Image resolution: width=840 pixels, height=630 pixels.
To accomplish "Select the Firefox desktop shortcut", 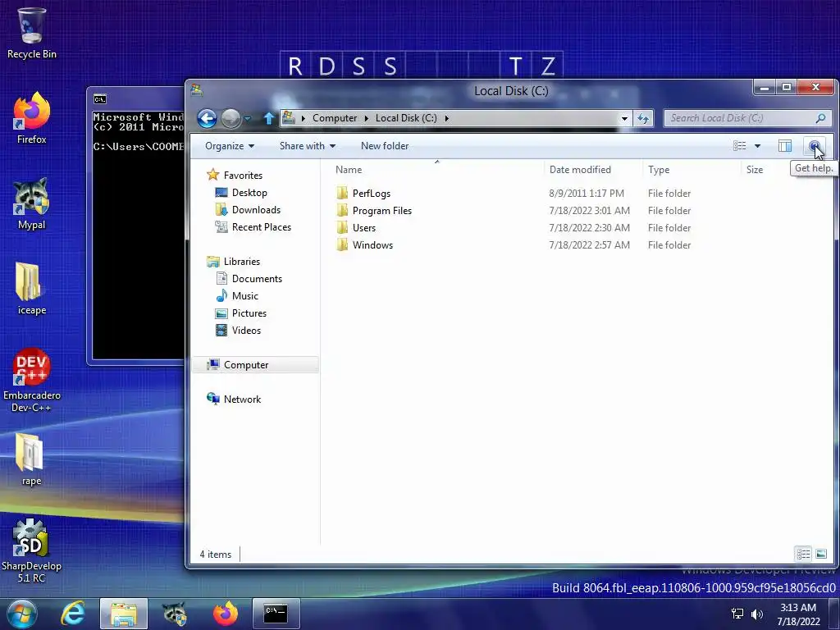I will (32, 118).
